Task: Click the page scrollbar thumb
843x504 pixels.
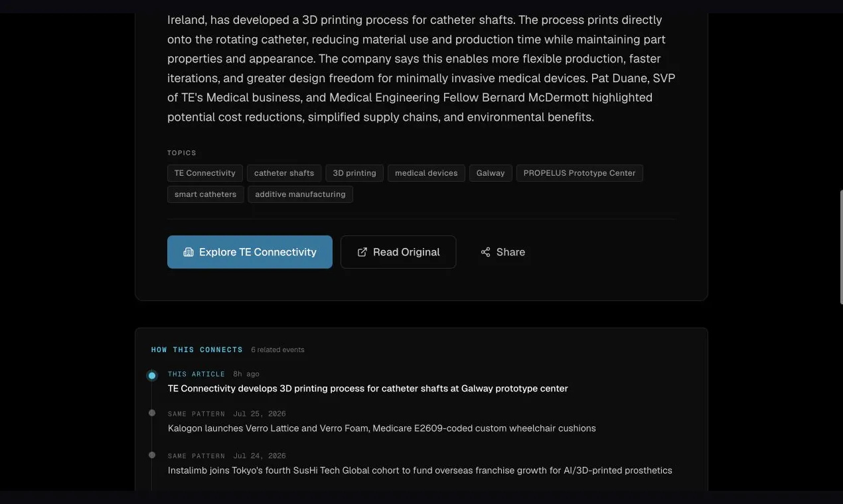Action: click(841, 247)
